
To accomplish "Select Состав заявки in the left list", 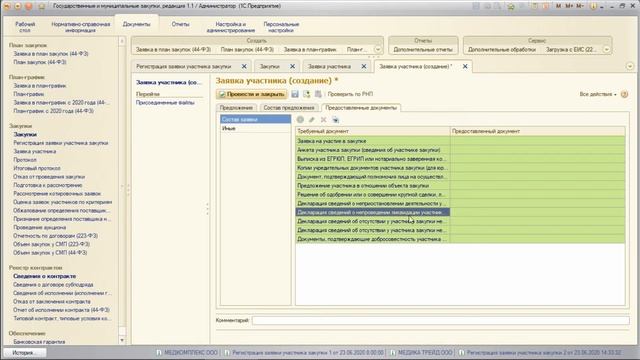I will point(256,119).
